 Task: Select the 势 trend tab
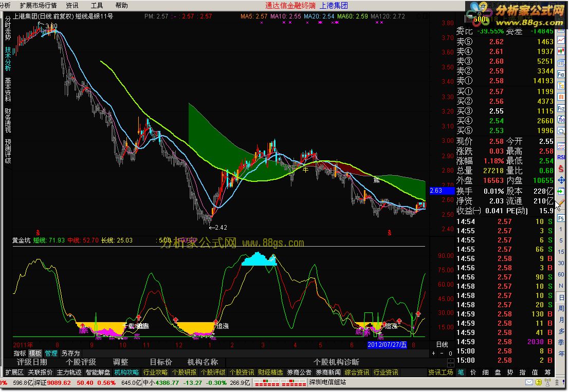510,372
